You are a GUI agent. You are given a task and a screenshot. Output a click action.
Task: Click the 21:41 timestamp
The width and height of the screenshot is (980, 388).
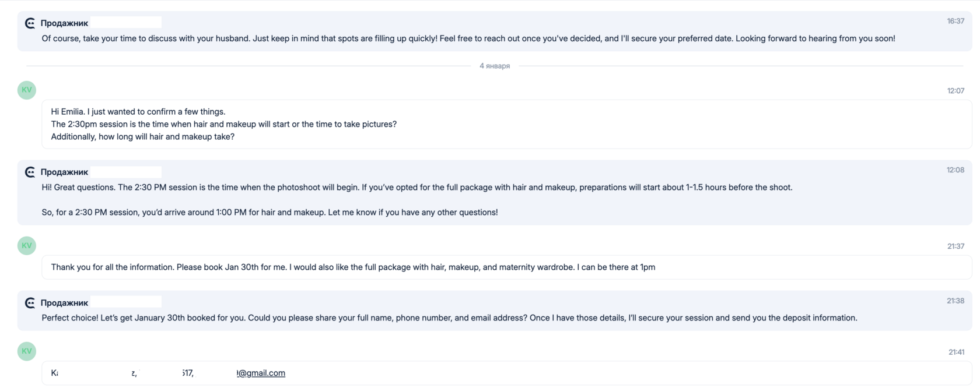click(x=956, y=352)
